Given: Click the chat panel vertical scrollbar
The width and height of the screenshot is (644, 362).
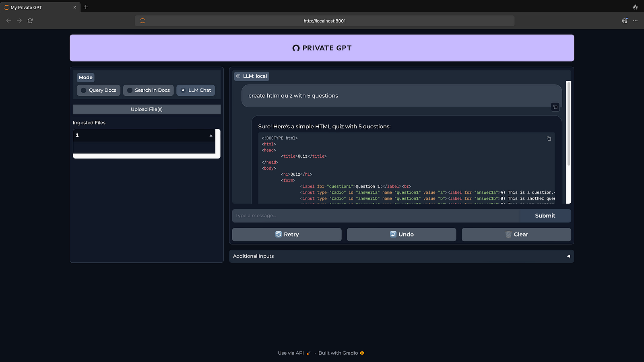Looking at the screenshot, I should (568, 125).
